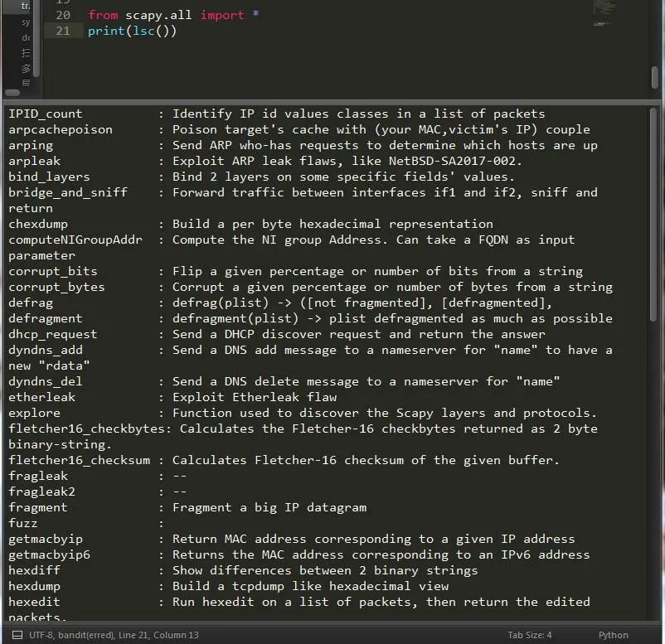Viewport: 665px width, 644px height.
Task: Click the panel switcher icon in status bar
Action: 17,635
